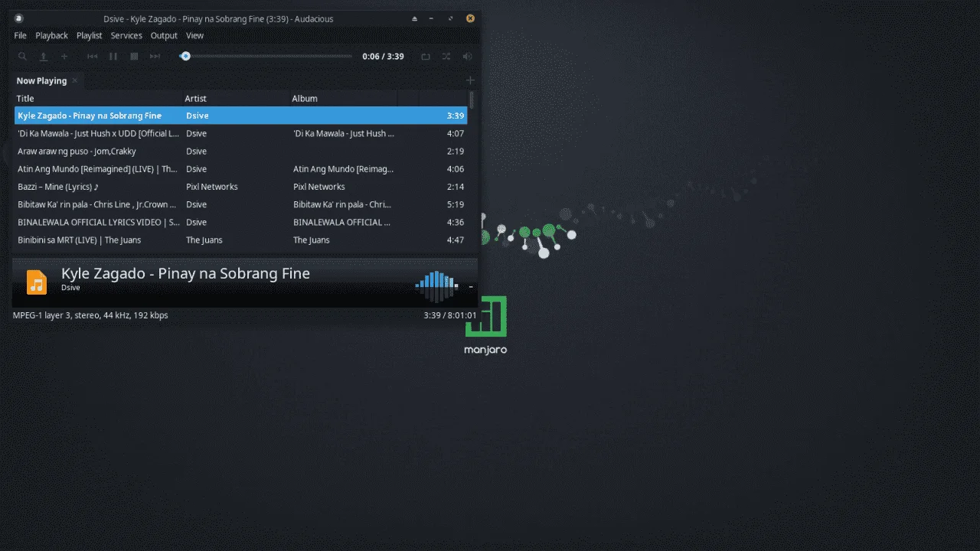
Task: Pause the current song
Action: pos(113,56)
